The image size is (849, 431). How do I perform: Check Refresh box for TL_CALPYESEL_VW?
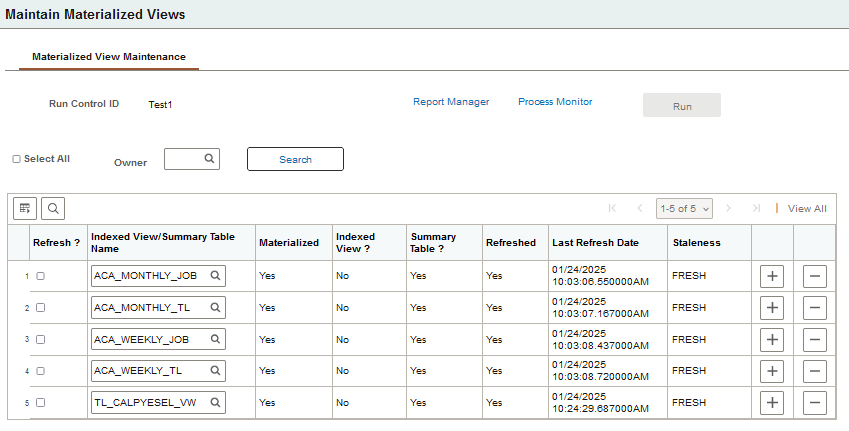point(40,403)
